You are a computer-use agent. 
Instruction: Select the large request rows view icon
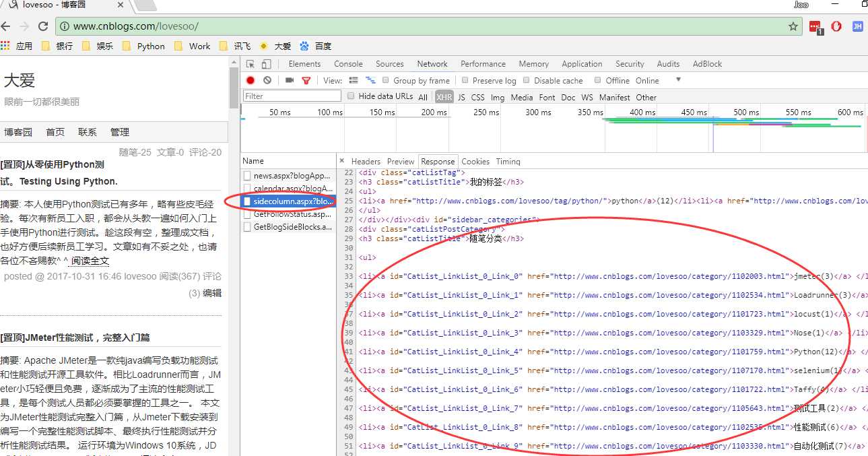[x=354, y=80]
